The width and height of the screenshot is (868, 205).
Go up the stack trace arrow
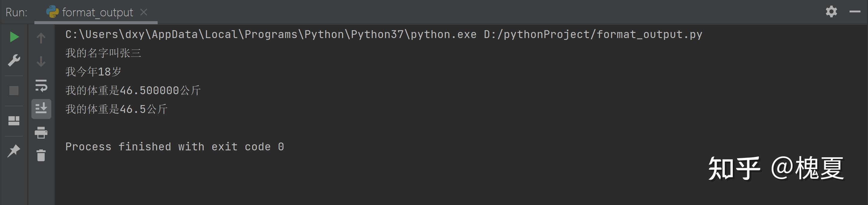(x=41, y=38)
